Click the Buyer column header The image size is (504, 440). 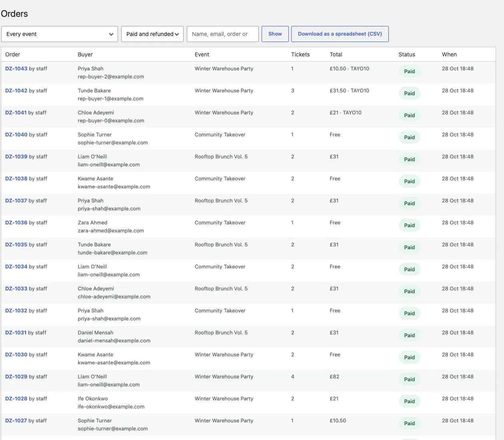point(85,54)
